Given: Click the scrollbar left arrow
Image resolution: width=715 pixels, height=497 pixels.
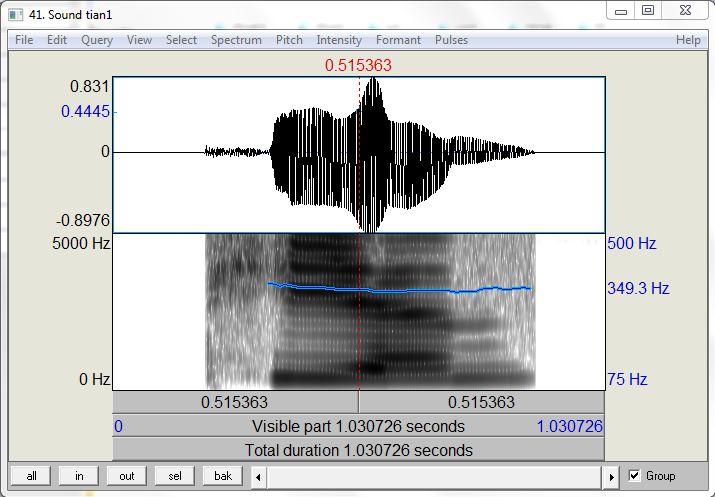Looking at the screenshot, I should tap(258, 477).
